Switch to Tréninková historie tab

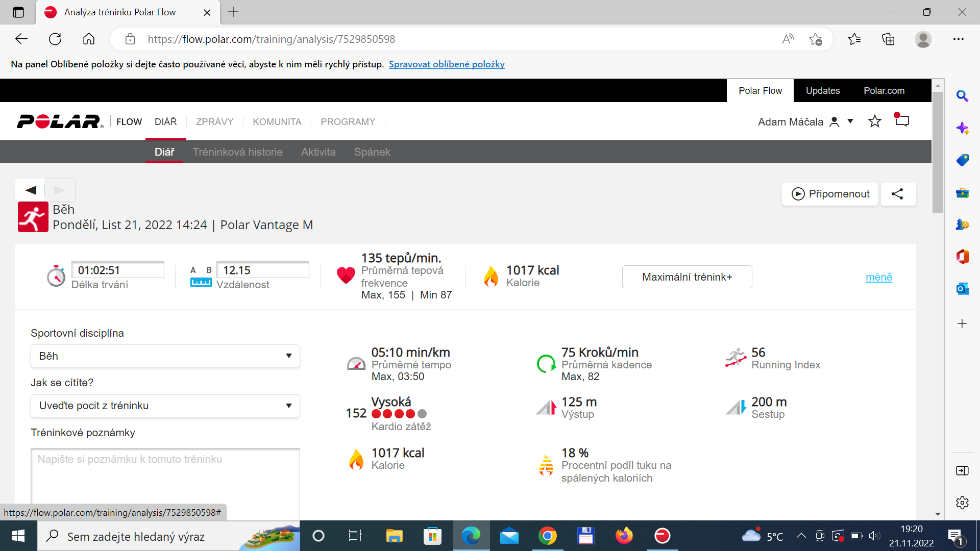[x=237, y=152]
